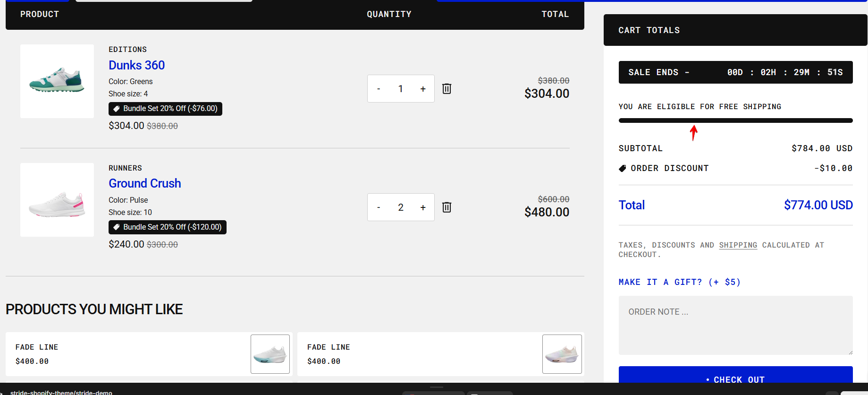Screen dimensions: 868x395
Task: Increase Dunks 360 quantity with plus
Action: point(423,89)
